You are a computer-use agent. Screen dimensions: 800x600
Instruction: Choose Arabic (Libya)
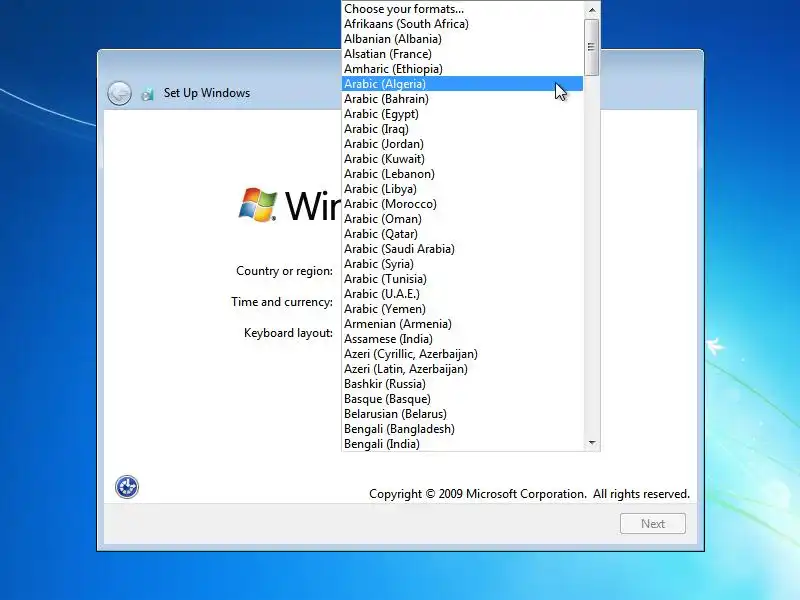point(462,189)
